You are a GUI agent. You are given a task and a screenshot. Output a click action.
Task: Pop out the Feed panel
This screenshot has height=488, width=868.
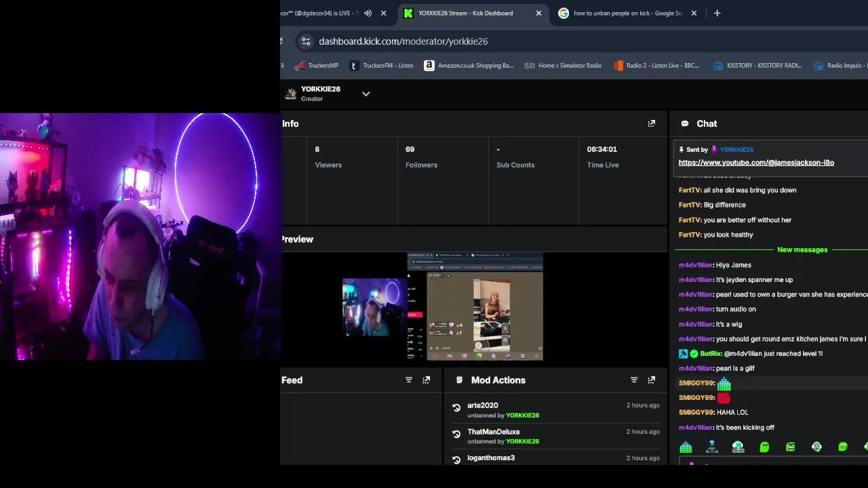tap(426, 380)
